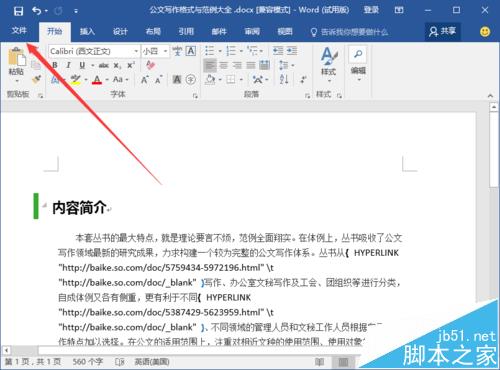Toggle strikethrough (abc) formatting

[x=104, y=65]
